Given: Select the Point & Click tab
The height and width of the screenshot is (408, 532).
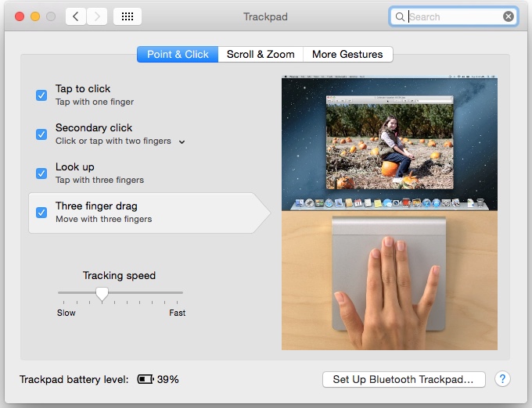Looking at the screenshot, I should [x=178, y=54].
